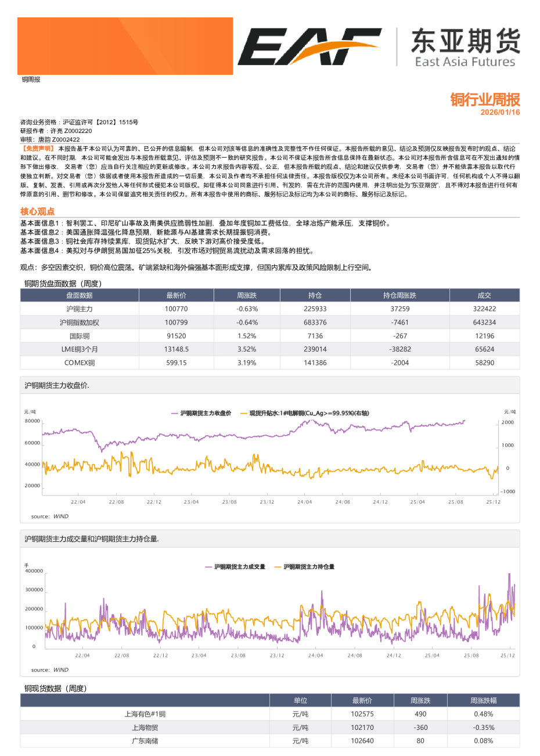
Task: Open the 研报作者 许亮 author link
Action: pos(58,131)
